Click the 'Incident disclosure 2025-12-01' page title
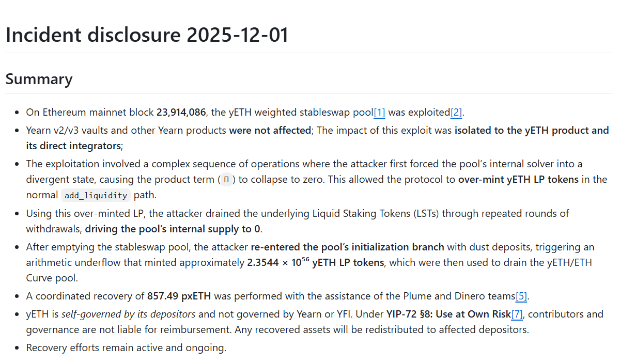620x364 pixels. 147,35
